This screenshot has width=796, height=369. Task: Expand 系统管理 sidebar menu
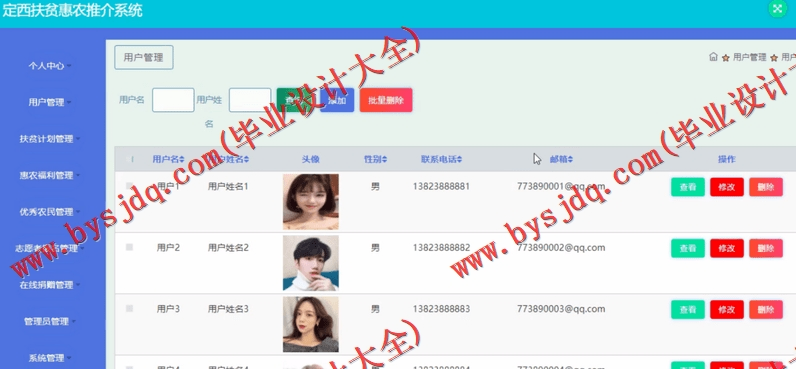50,358
